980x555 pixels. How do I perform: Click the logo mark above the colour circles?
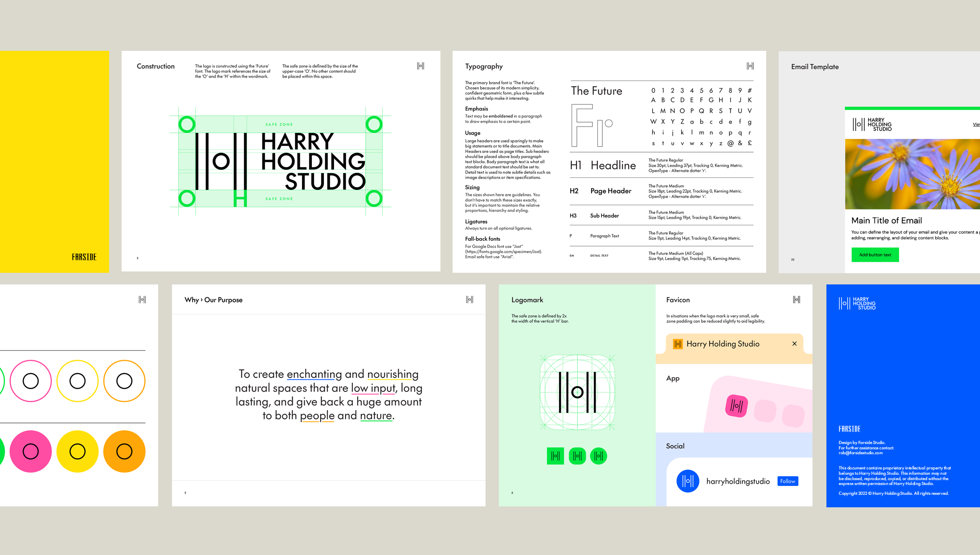(x=142, y=300)
